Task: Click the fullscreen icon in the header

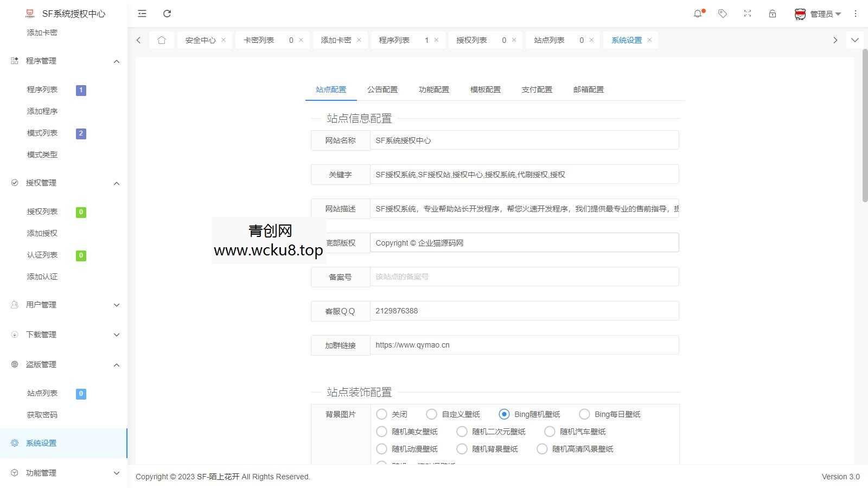Action: click(747, 14)
